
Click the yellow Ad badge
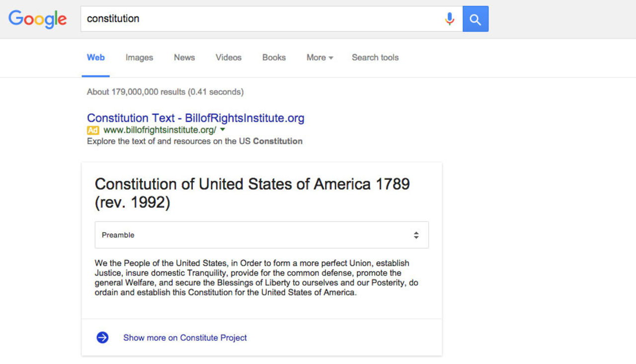click(93, 130)
